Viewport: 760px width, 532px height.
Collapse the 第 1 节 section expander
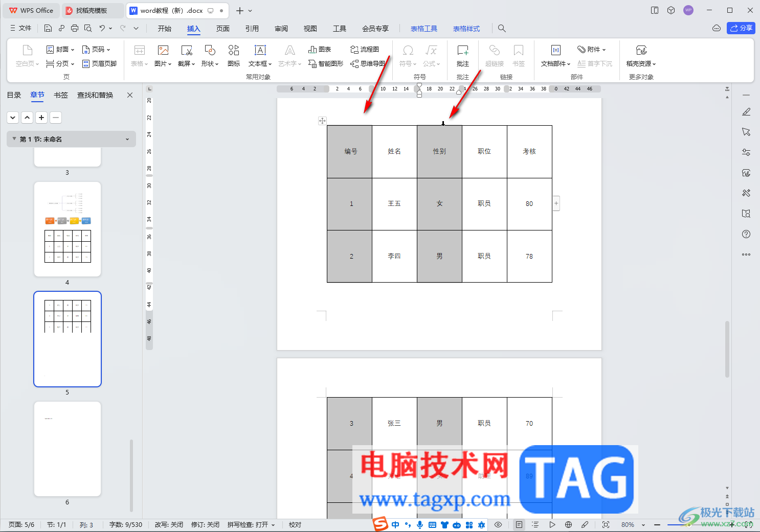[x=14, y=139]
